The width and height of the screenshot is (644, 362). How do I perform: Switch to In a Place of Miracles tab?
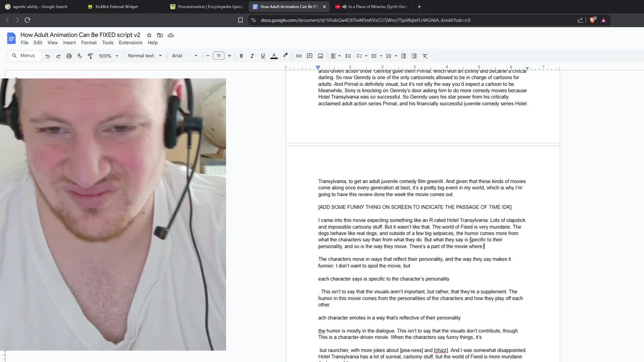372,7
